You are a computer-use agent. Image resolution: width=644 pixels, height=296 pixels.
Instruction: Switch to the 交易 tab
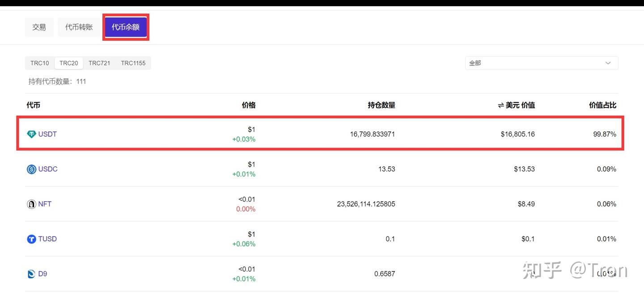pyautogui.click(x=39, y=27)
